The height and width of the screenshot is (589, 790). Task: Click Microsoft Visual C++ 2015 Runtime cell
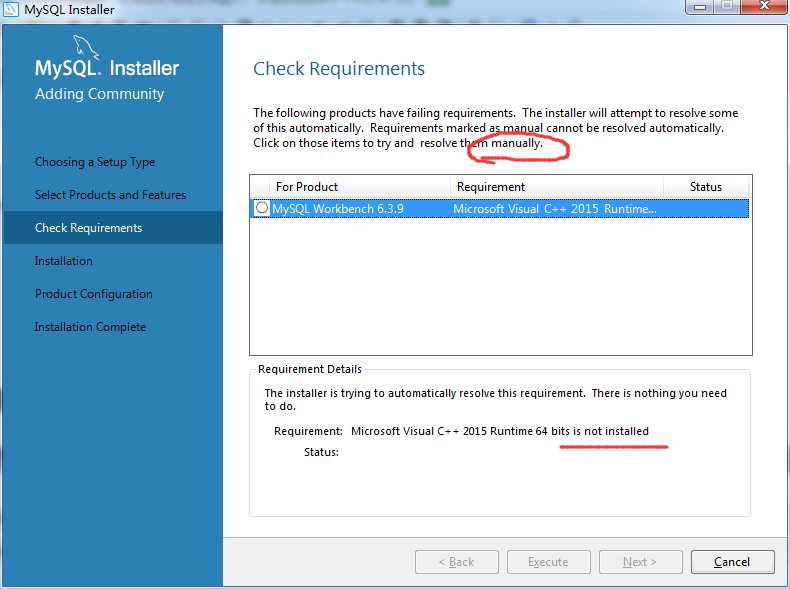tap(555, 209)
